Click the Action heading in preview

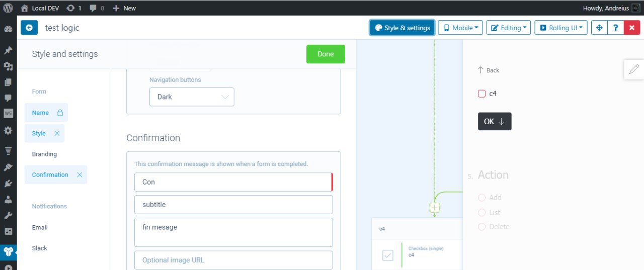tap(493, 175)
